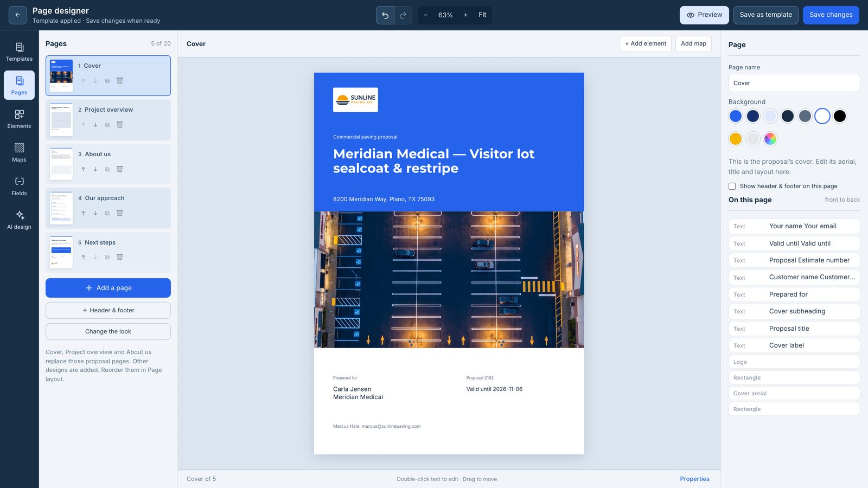Delete the Next steps page
The height and width of the screenshot is (488, 868).
[120, 257]
